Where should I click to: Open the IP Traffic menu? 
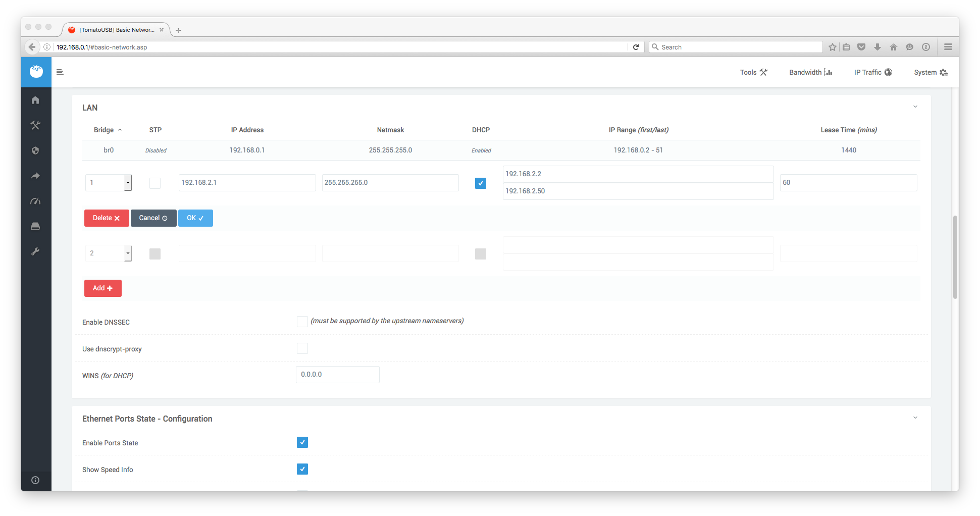click(x=873, y=72)
